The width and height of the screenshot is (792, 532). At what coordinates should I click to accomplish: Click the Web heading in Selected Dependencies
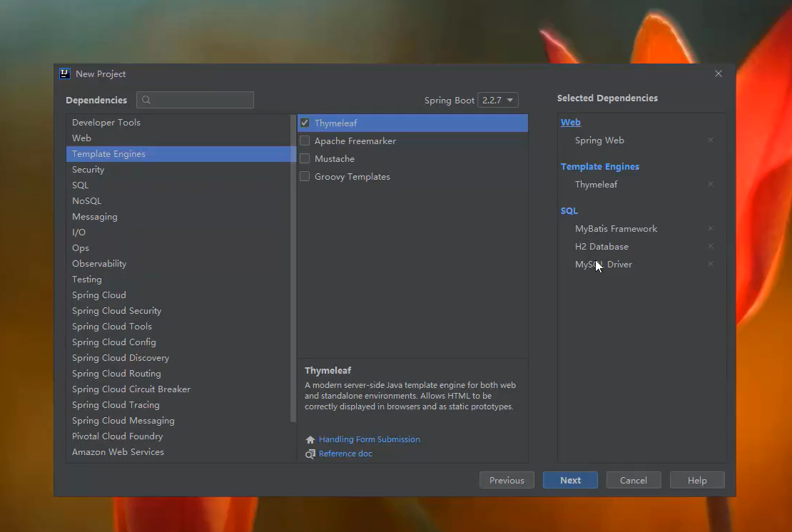click(x=570, y=122)
